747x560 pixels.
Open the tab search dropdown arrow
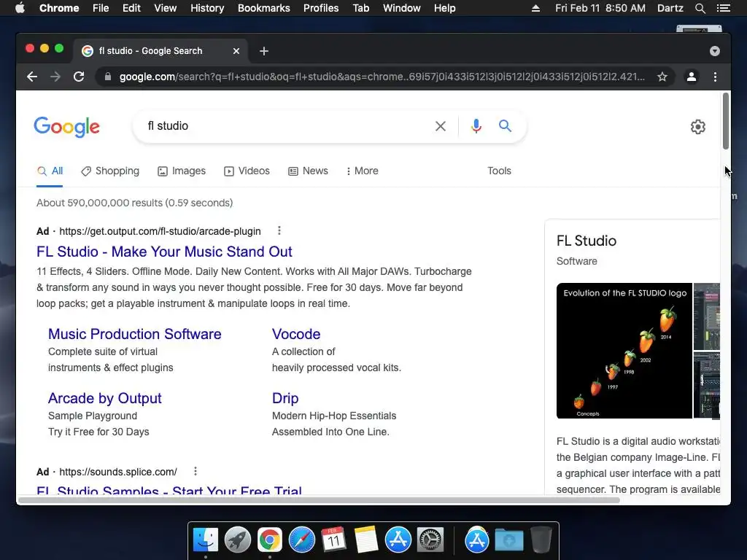(x=715, y=51)
